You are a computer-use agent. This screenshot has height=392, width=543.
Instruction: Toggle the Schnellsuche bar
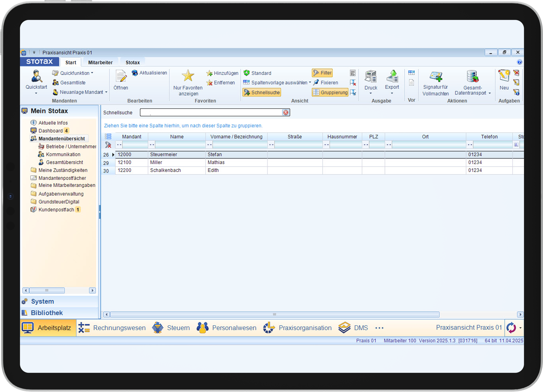pyautogui.click(x=262, y=93)
